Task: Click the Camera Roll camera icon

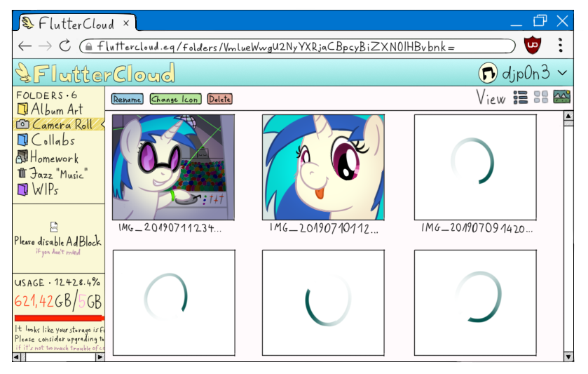Action: coord(22,124)
